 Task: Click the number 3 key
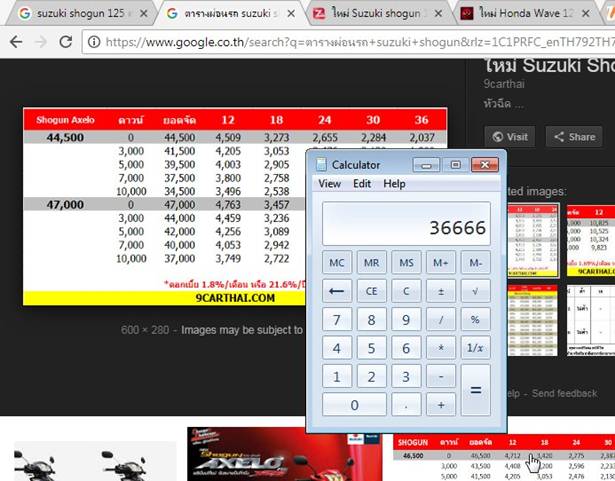coord(406,376)
